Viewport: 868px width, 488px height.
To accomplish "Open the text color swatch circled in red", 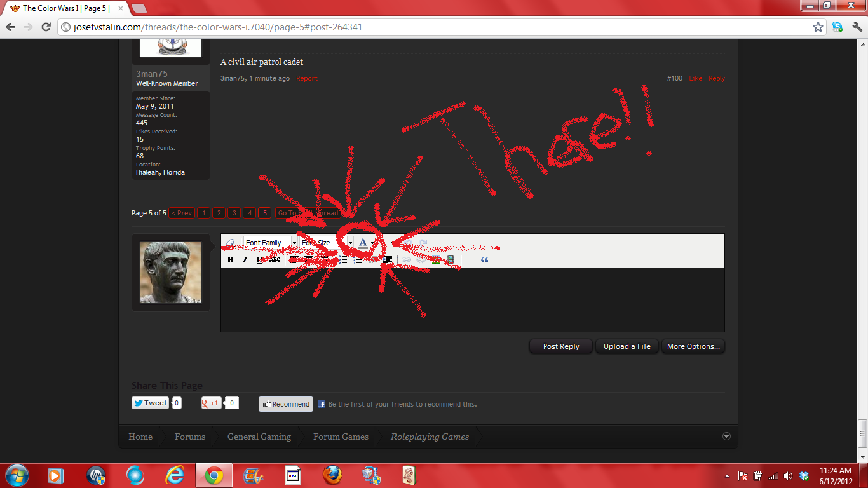I will (x=362, y=243).
